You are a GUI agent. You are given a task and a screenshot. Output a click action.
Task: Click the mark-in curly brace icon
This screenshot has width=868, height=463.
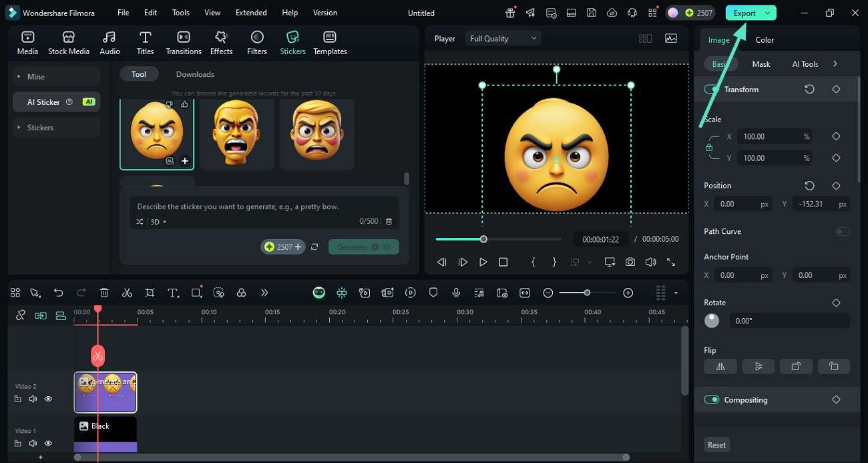pos(533,263)
